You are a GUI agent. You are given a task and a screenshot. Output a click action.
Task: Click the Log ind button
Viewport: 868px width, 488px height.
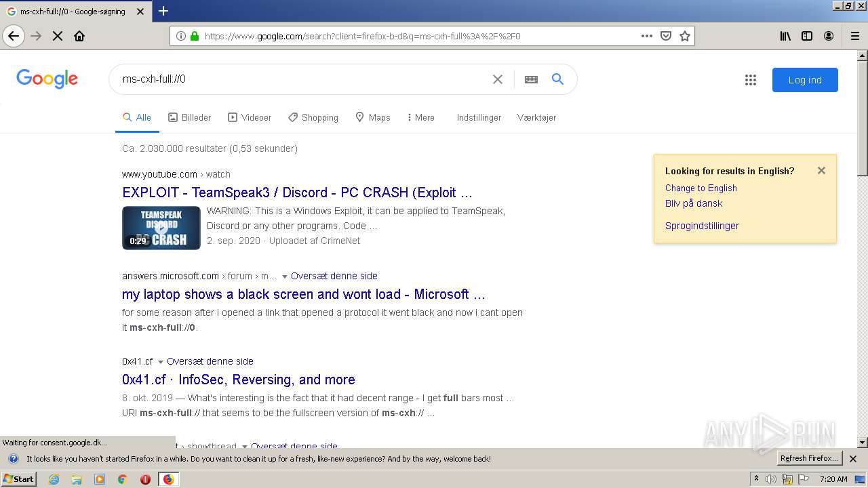coord(805,80)
